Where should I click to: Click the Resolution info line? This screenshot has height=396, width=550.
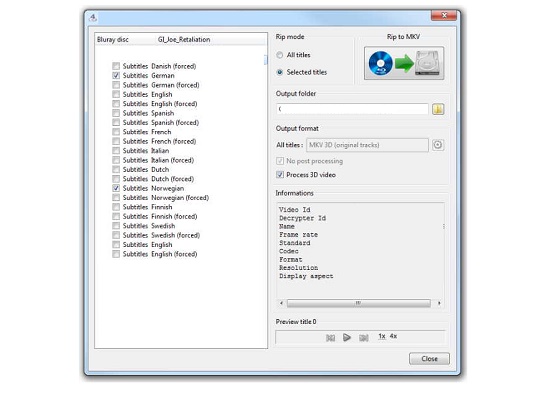299,268
